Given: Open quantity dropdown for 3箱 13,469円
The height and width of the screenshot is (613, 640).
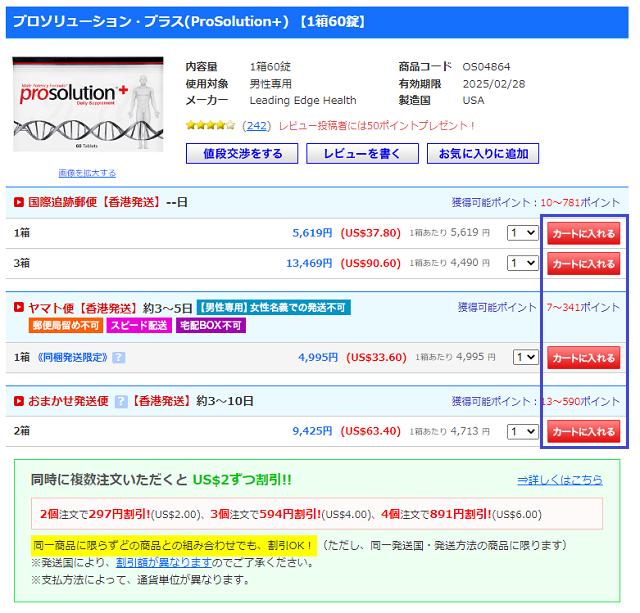Looking at the screenshot, I should (x=522, y=263).
